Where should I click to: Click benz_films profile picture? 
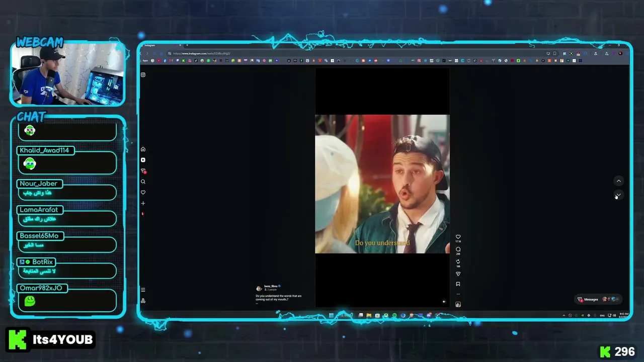coord(259,289)
